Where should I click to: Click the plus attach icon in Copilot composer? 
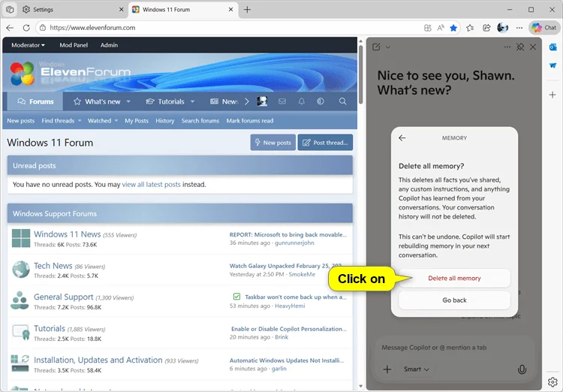(x=387, y=369)
